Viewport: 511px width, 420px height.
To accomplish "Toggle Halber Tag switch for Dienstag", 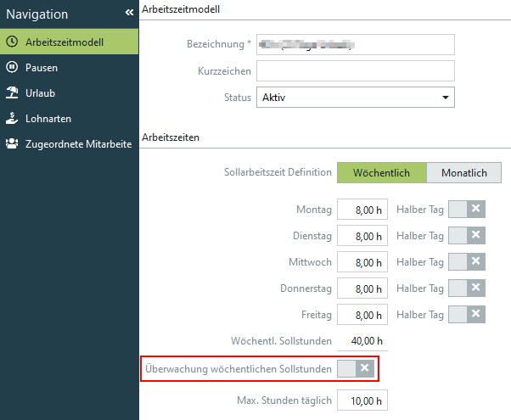I will tap(466, 236).
